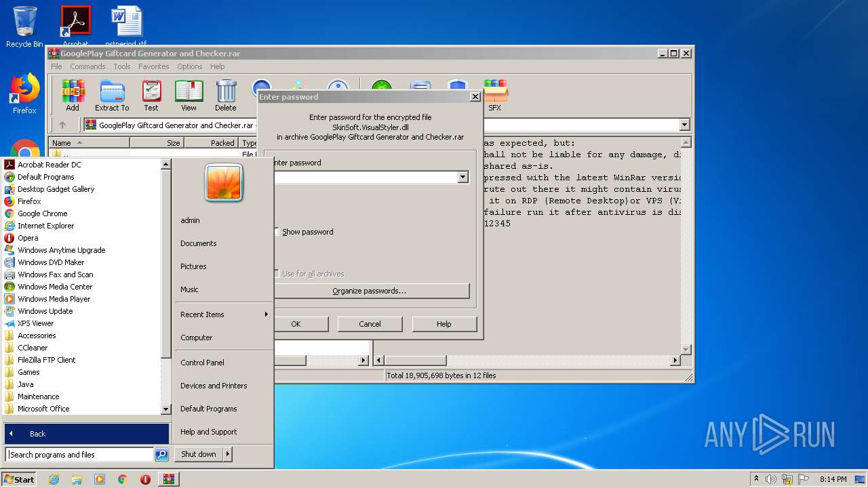The image size is (868, 488).
Task: Open the Word document desktop icon
Action: pos(126,26)
